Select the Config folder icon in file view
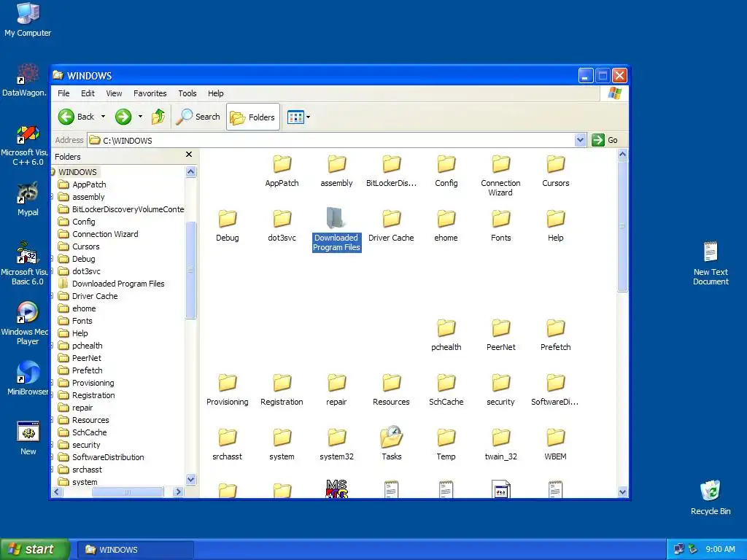This screenshot has width=747, height=560. [x=446, y=164]
